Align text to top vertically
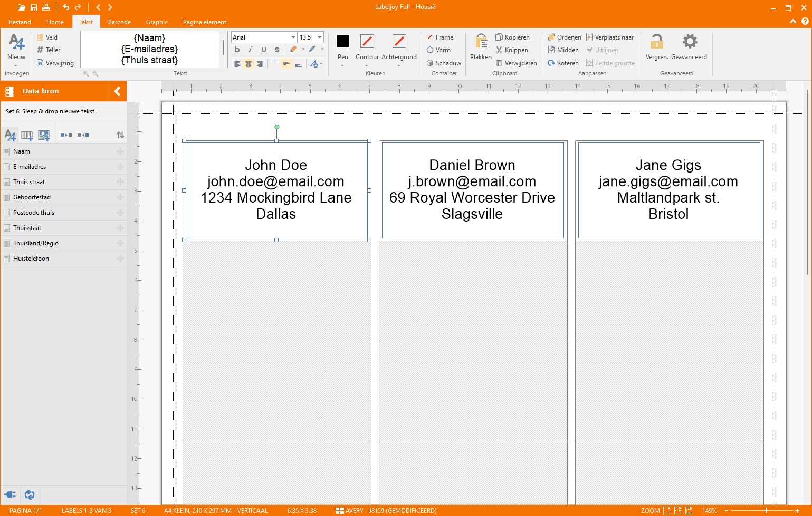Screen dimensions: 812x516 pyautogui.click(x=274, y=64)
